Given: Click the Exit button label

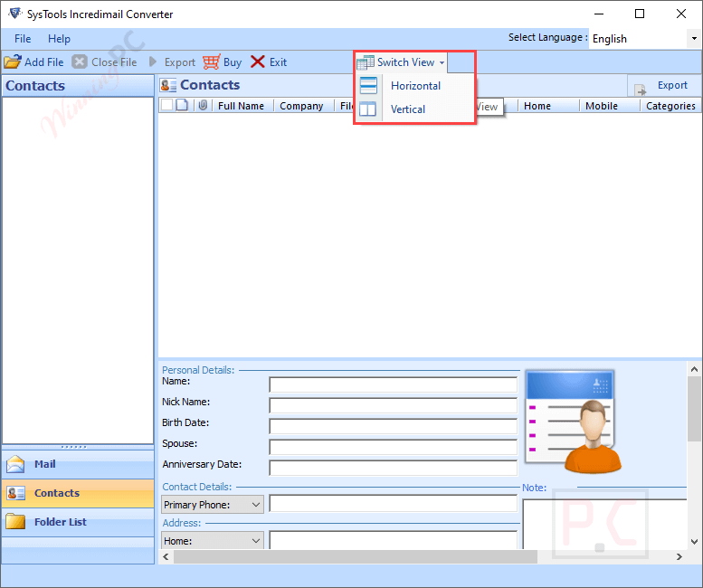Looking at the screenshot, I should pyautogui.click(x=278, y=62).
